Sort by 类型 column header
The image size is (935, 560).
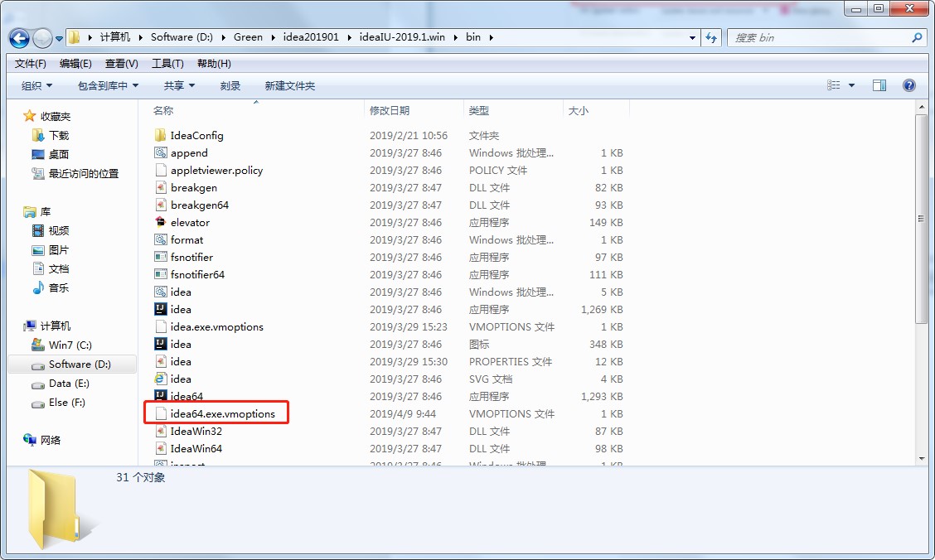pyautogui.click(x=479, y=110)
